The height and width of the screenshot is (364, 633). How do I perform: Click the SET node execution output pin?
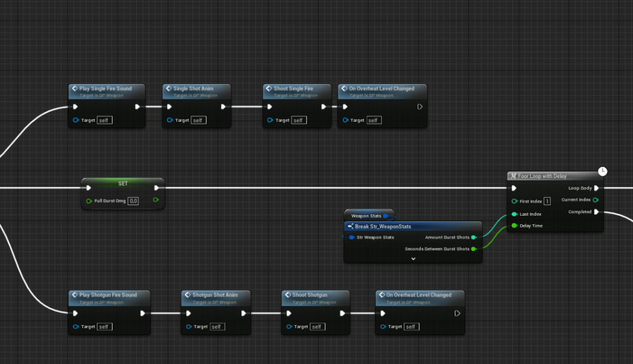tap(157, 188)
